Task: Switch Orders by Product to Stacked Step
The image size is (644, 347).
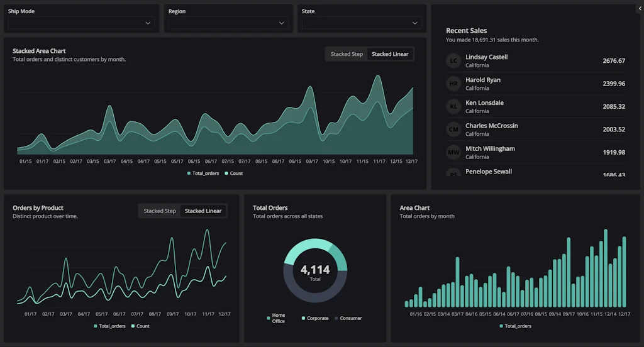Action: pos(160,211)
